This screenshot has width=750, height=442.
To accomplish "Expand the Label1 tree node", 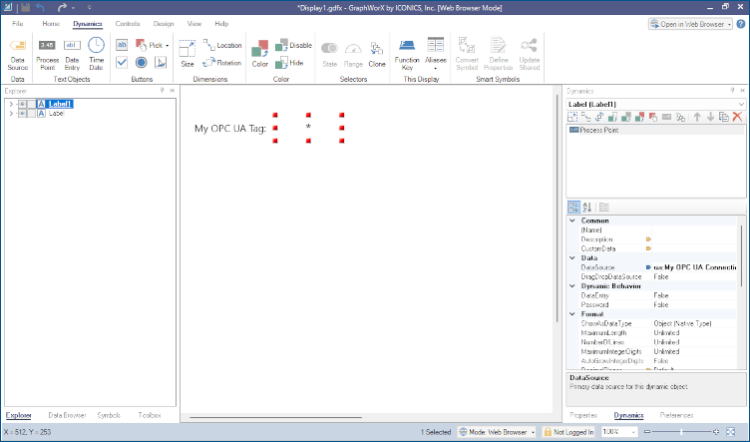I will pos(11,103).
